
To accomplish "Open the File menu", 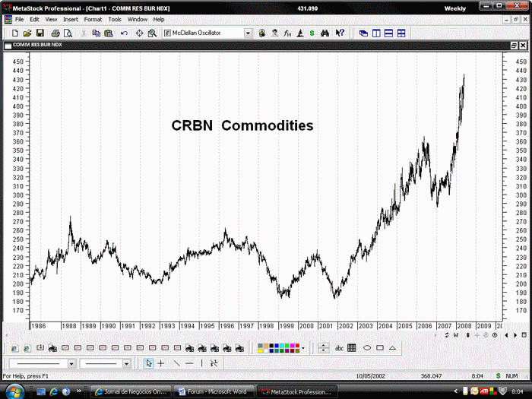I will coord(19,20).
